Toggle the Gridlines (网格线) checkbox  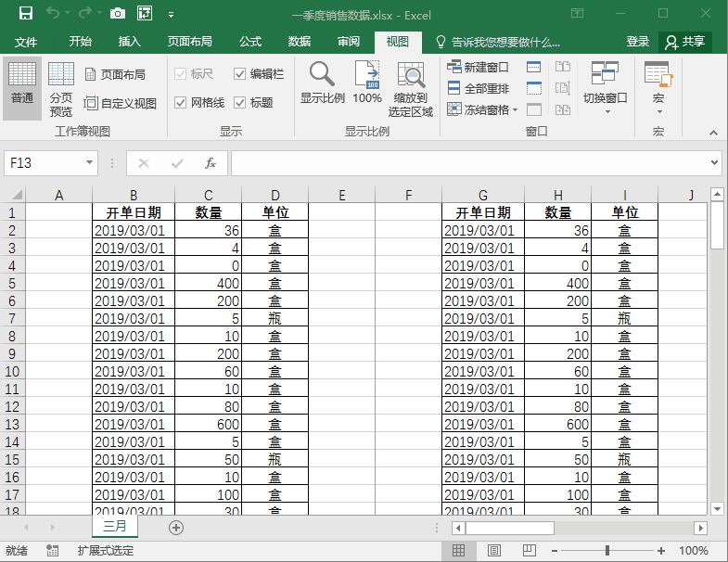coord(181,103)
